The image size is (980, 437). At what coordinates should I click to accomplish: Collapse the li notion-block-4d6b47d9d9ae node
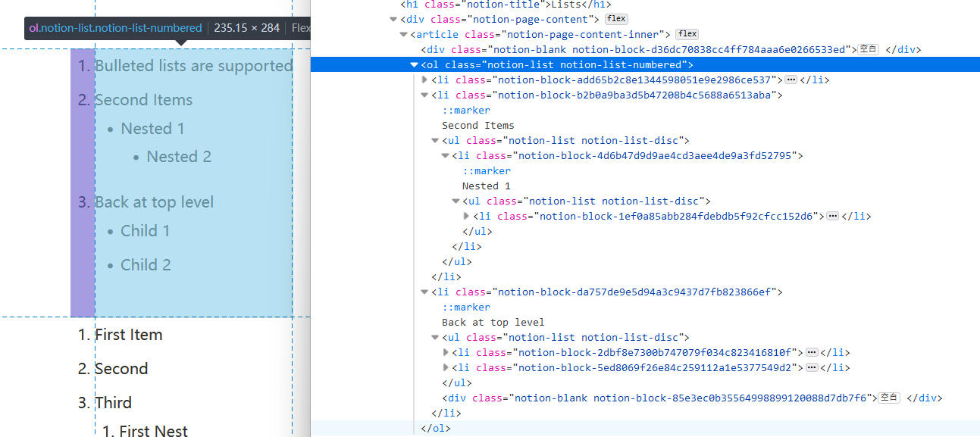(x=446, y=156)
